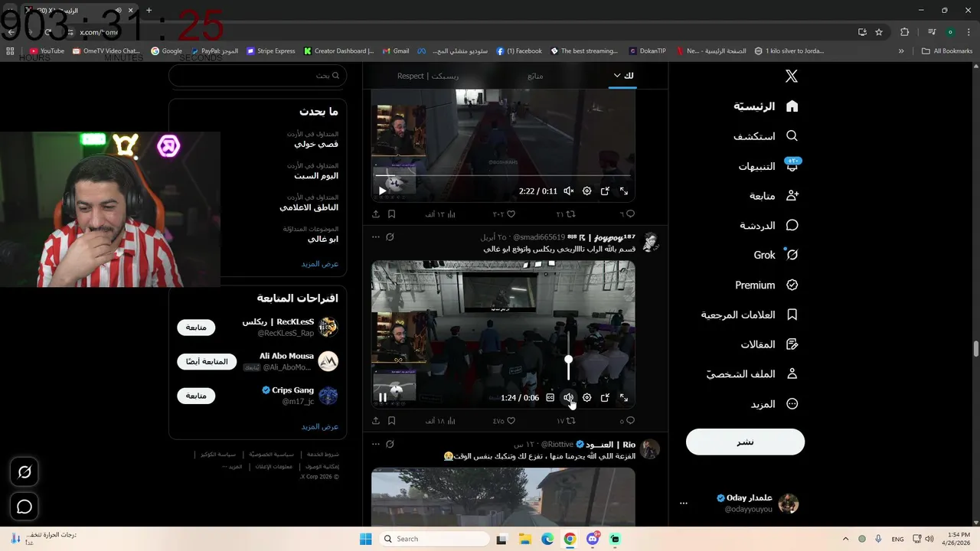The image size is (980, 551).
Task: Open floating messages button at bottom left
Action: pos(24,507)
